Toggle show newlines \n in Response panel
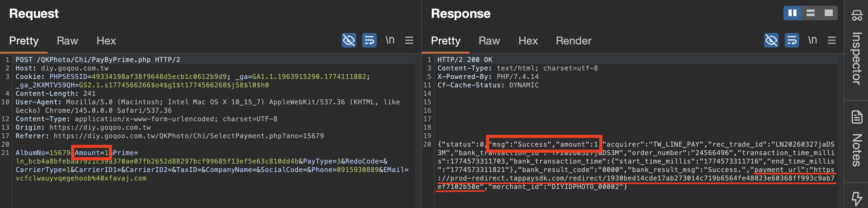 coord(812,40)
